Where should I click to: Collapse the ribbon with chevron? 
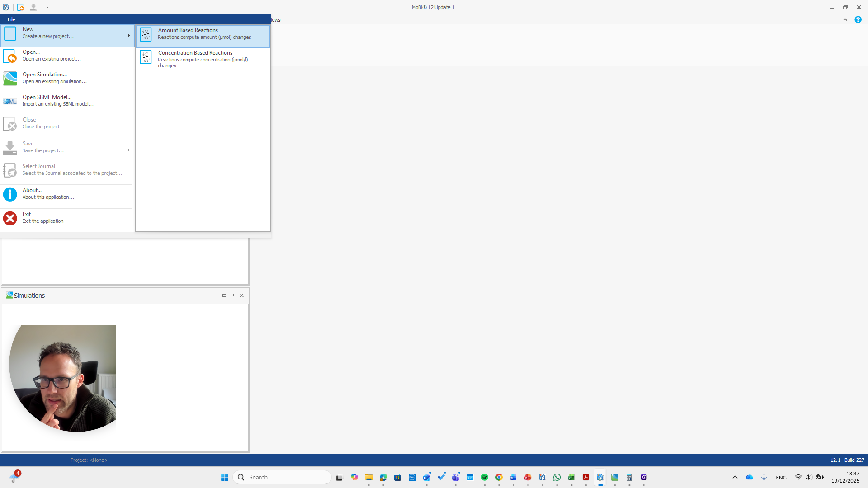(845, 20)
